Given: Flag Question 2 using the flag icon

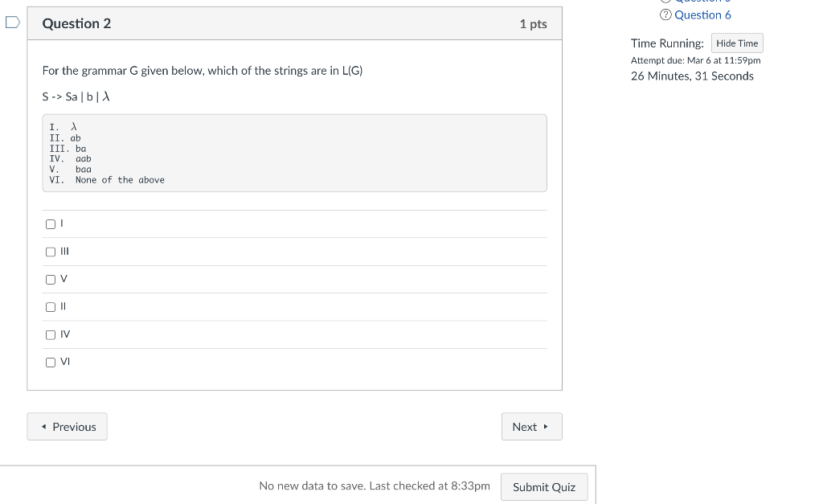Looking at the screenshot, I should click(x=11, y=23).
